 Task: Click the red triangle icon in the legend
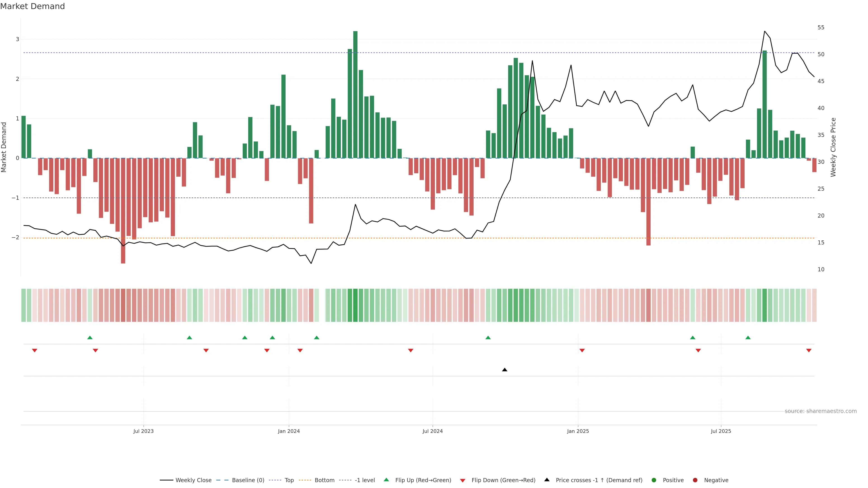[463, 480]
